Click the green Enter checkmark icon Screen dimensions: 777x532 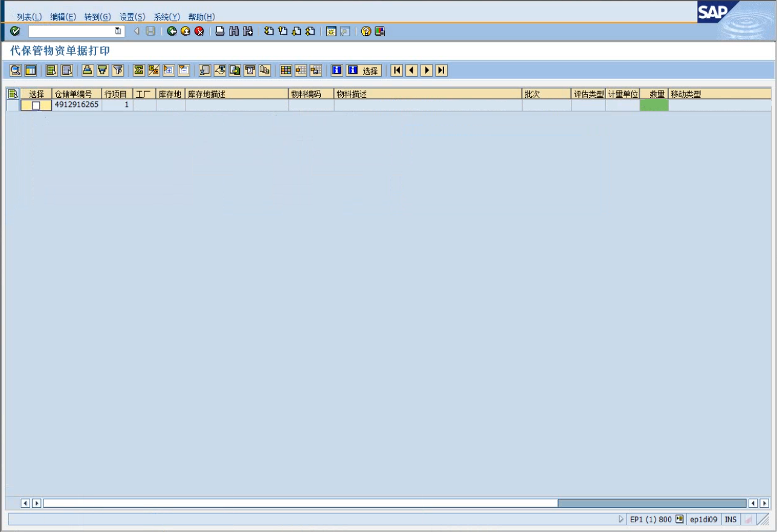[x=15, y=31]
